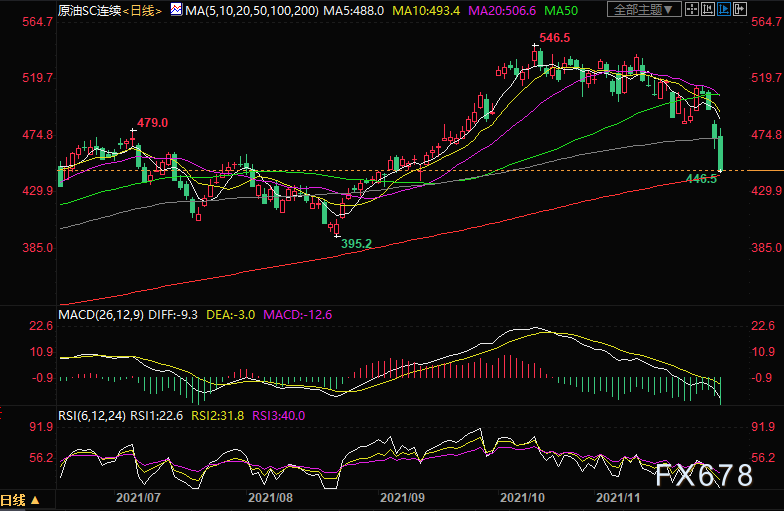Screen dimensions: 784x511
Task: Click the 446.5 latest price label
Action: (x=702, y=178)
